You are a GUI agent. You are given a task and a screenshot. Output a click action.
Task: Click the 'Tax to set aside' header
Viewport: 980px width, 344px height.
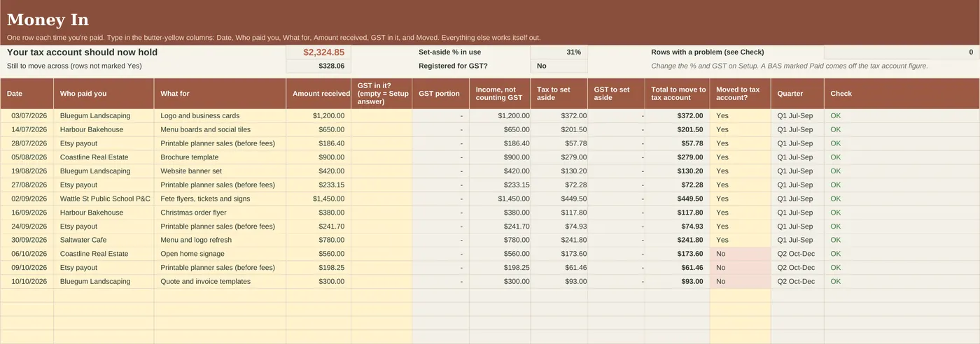point(559,94)
